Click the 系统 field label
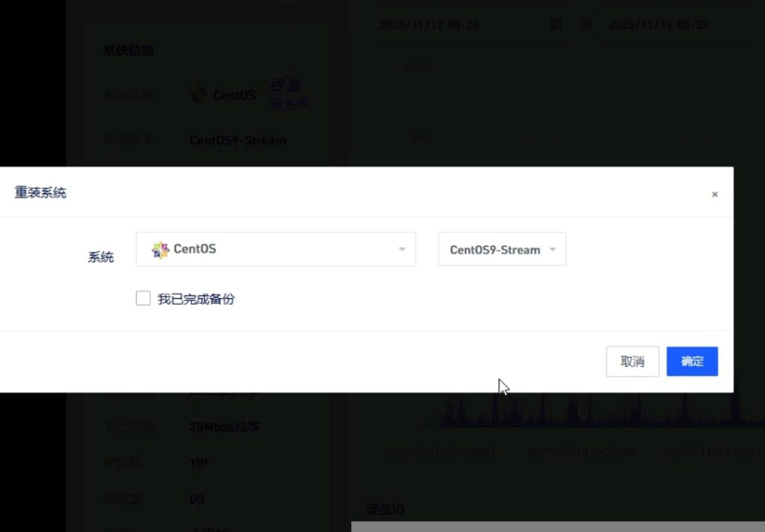The image size is (765, 532). (x=101, y=257)
